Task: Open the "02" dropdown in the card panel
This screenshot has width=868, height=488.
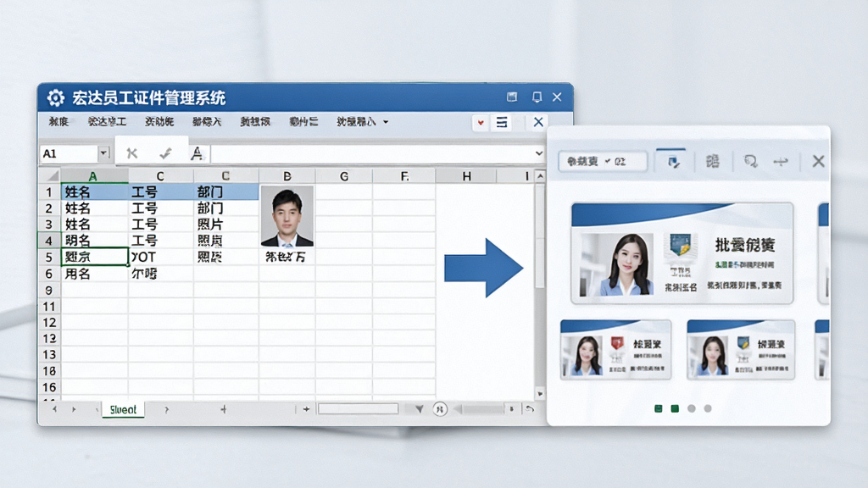Action: [x=603, y=161]
